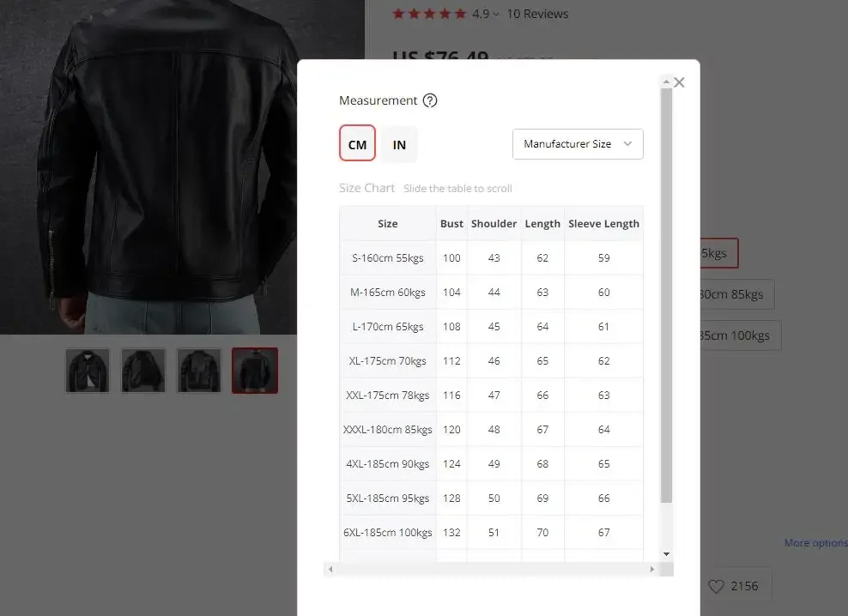848x616 pixels.
Task: Select the highlighted back-view jacket thumbnail
Action: click(255, 371)
